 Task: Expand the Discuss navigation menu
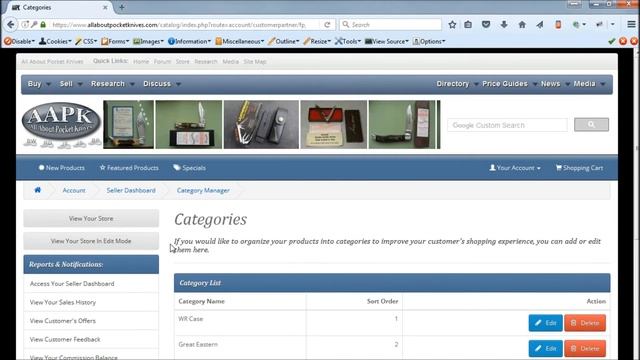[x=162, y=84]
